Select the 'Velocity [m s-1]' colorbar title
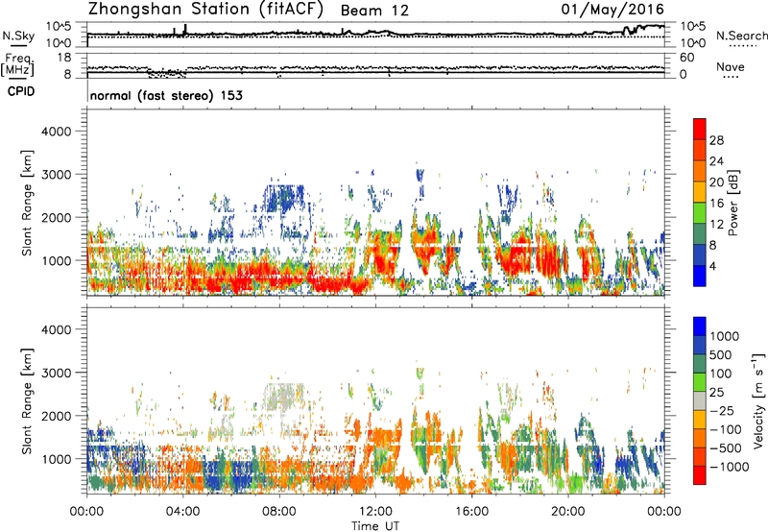768x532 pixels. 758,400
